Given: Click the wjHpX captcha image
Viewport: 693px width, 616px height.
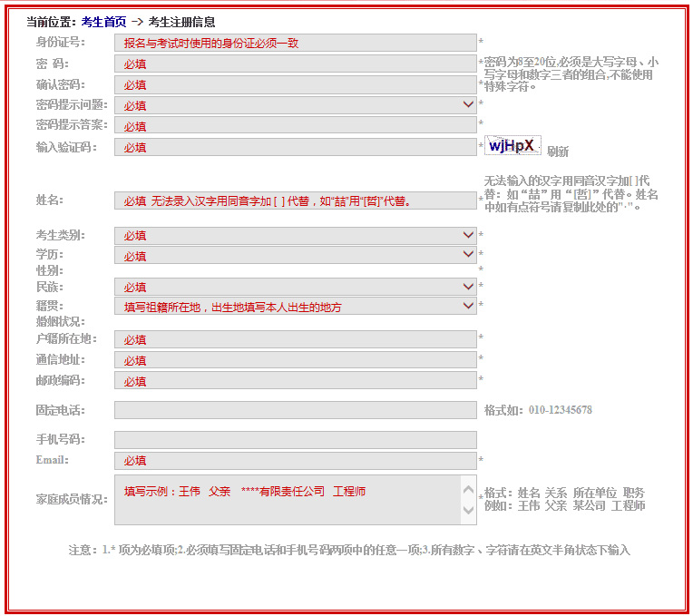Looking at the screenshot, I should click(512, 145).
